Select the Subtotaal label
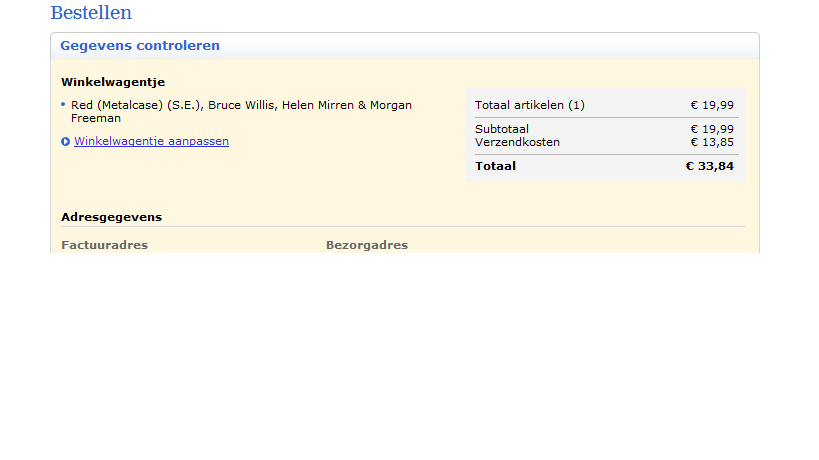This screenshot has width=819, height=460. pos(502,129)
